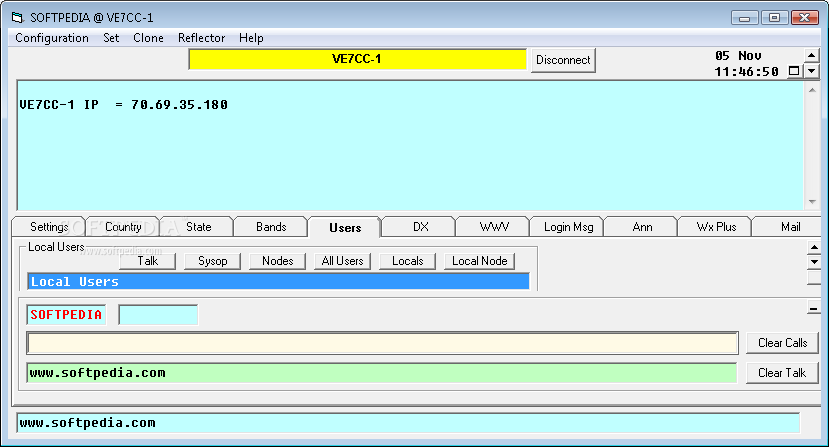Open the Wx Plus tab
The image size is (829, 447).
(716, 227)
